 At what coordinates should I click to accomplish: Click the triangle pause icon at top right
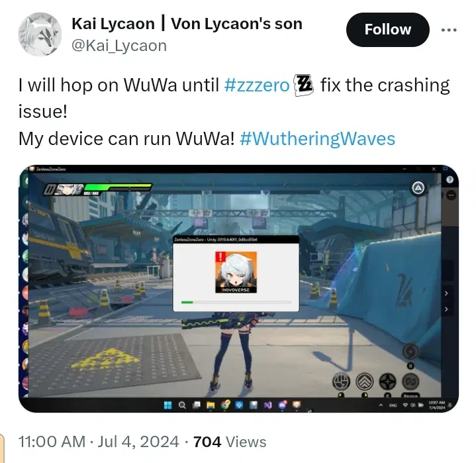point(418,188)
